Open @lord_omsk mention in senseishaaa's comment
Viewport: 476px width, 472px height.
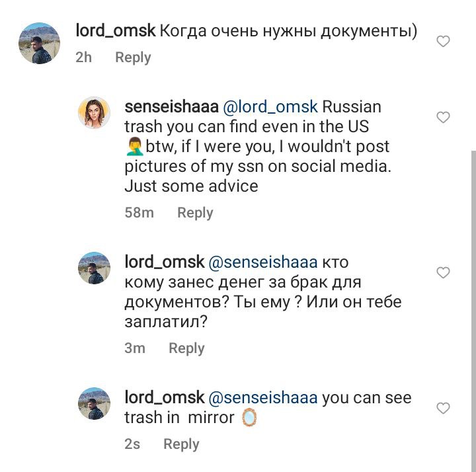(x=264, y=106)
